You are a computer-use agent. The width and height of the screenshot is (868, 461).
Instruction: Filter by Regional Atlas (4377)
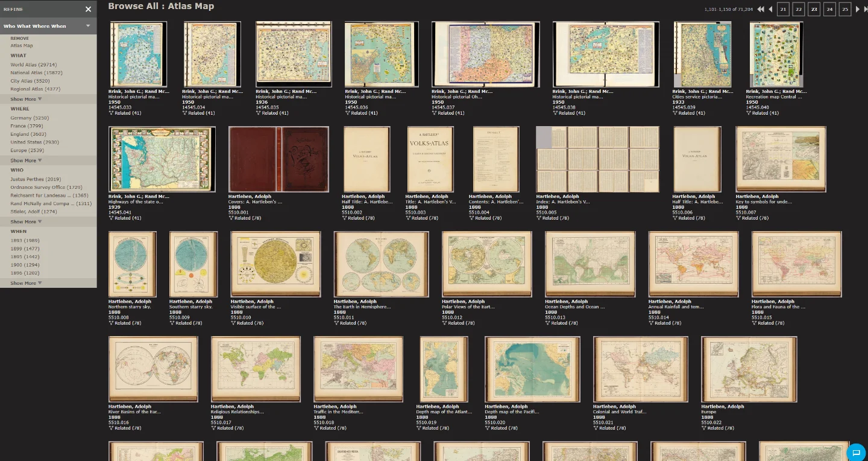(34, 89)
